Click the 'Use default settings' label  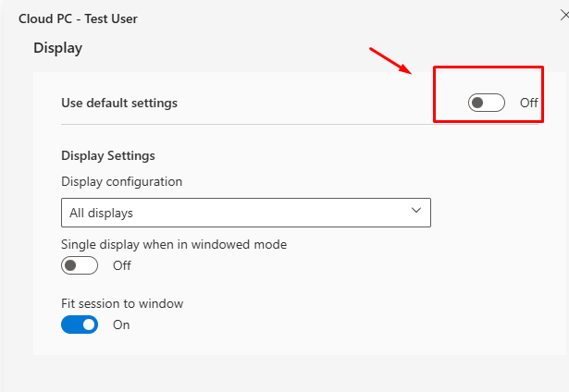(x=119, y=103)
